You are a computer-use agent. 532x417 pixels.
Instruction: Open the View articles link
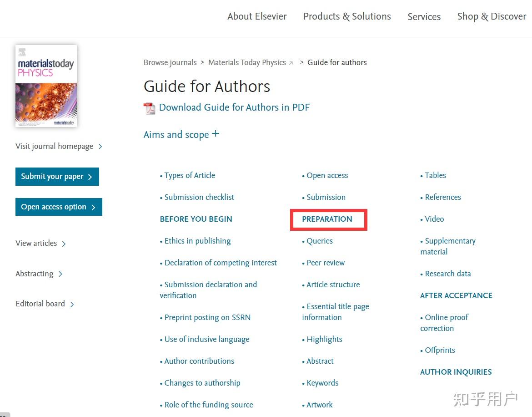coord(36,243)
